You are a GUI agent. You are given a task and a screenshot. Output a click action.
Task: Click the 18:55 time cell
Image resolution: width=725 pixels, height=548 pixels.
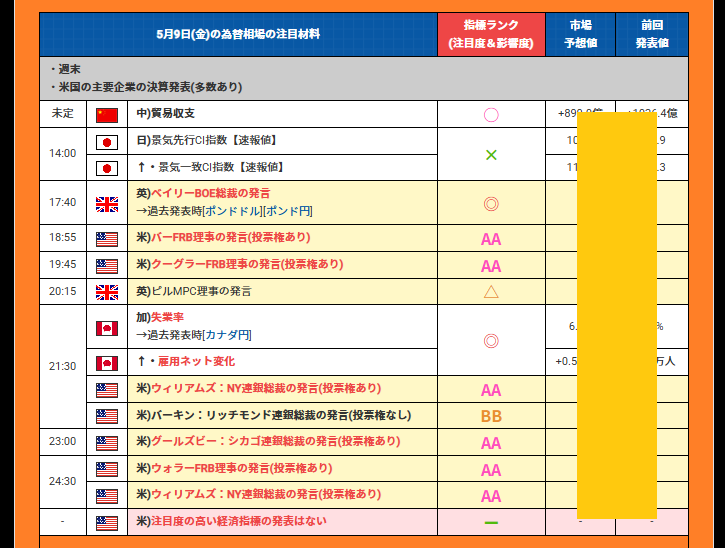pyautogui.click(x=63, y=238)
